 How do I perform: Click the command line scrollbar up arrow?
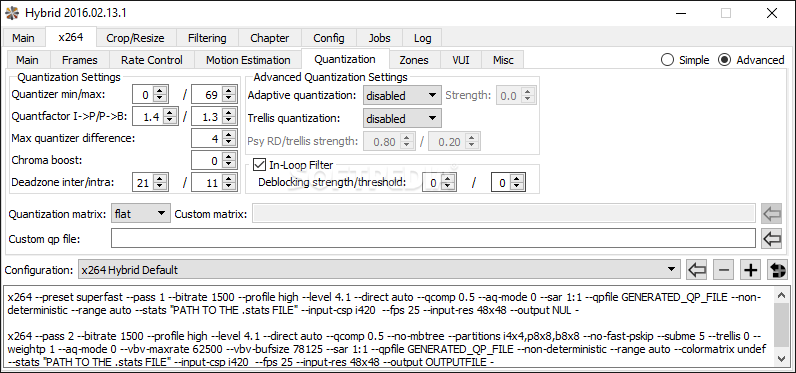point(782,294)
